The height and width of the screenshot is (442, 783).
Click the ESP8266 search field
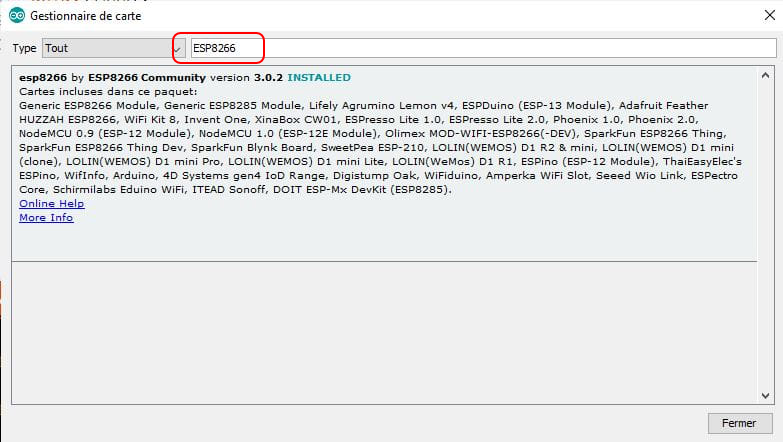point(483,48)
